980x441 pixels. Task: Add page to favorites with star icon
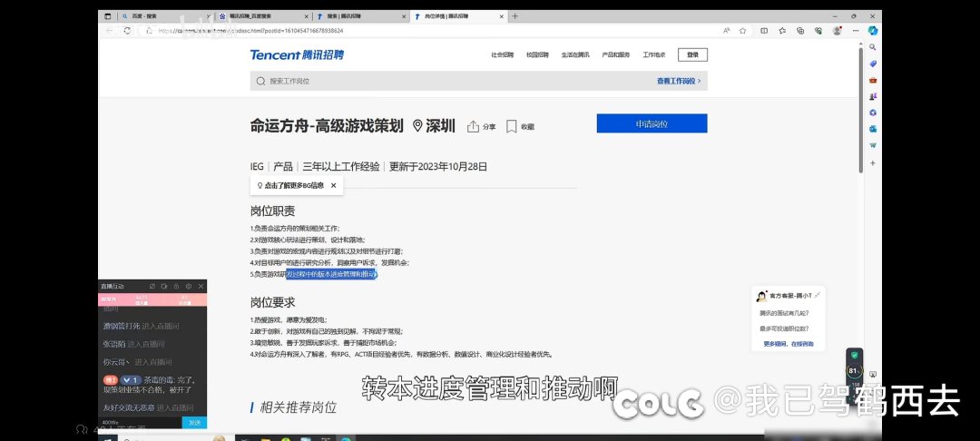(742, 31)
